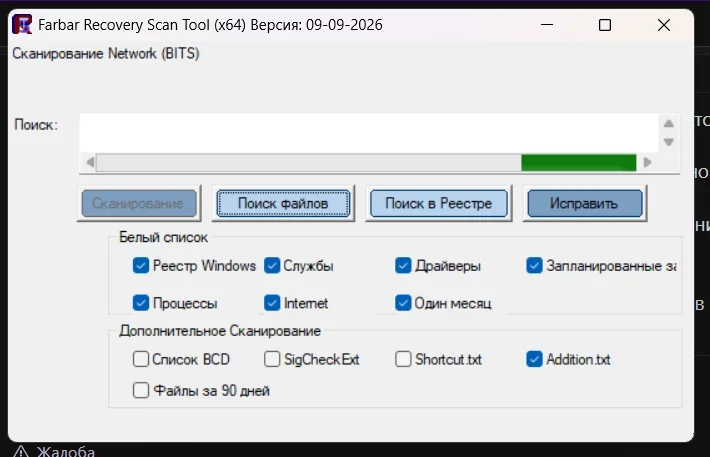This screenshot has width=710, height=457.
Task: Uncheck the "Драйверы" checkbox
Action: coord(403,265)
